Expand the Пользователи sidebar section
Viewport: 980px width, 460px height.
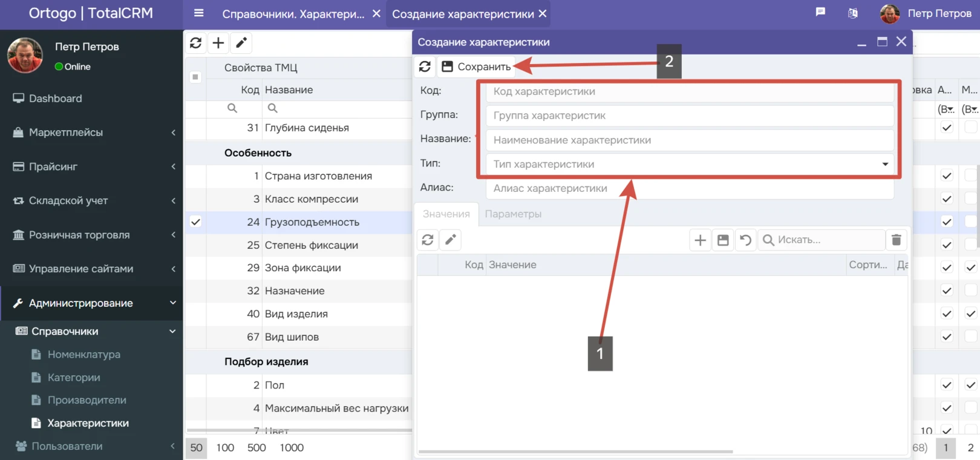[x=91, y=446]
